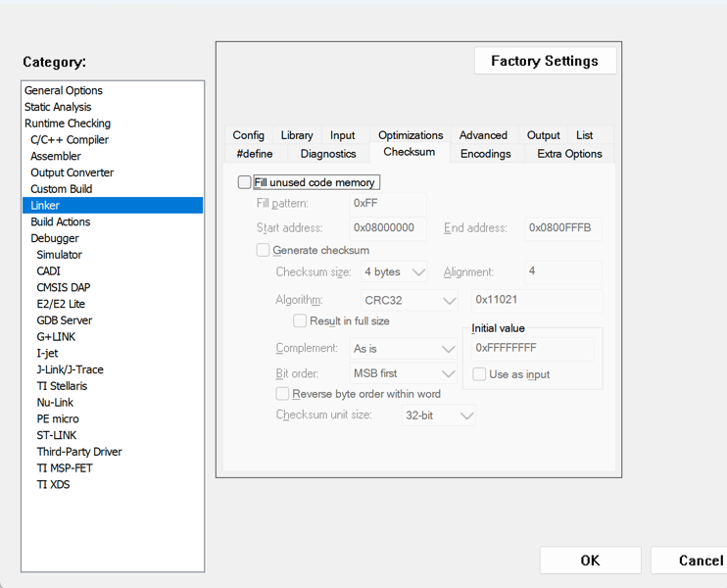Open the Checksum size dropdown

click(x=394, y=271)
